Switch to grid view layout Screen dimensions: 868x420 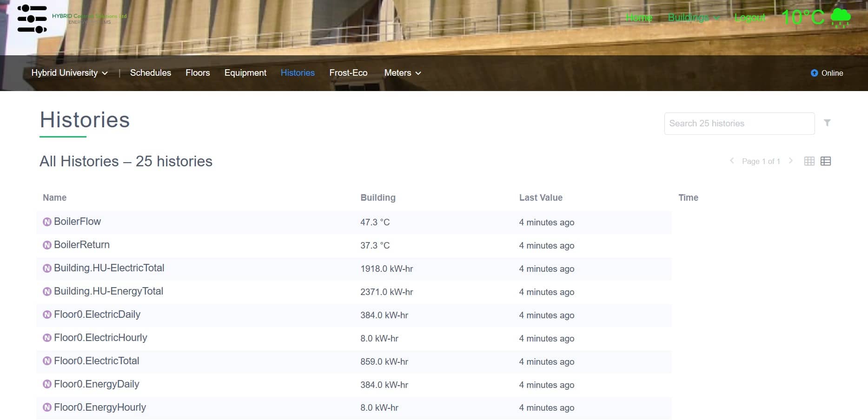[x=809, y=161]
